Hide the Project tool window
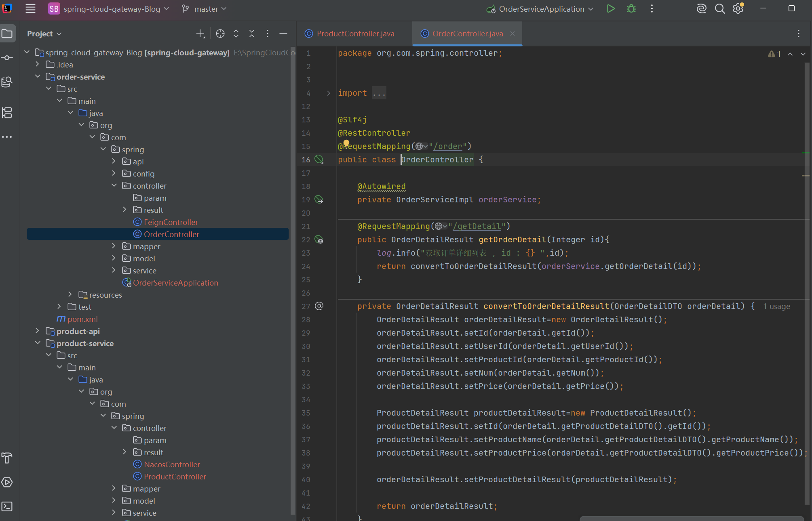Screen dimensions: 812x521 (283, 34)
